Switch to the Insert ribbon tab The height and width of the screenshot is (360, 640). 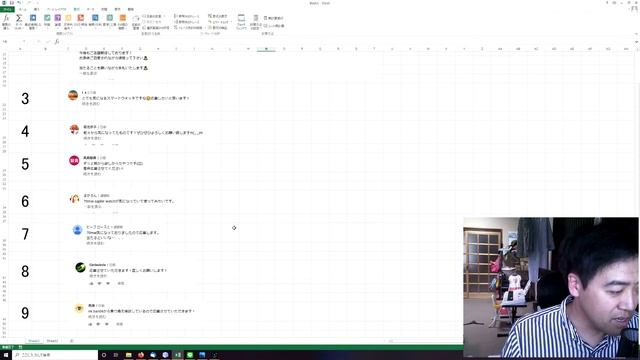36,9
